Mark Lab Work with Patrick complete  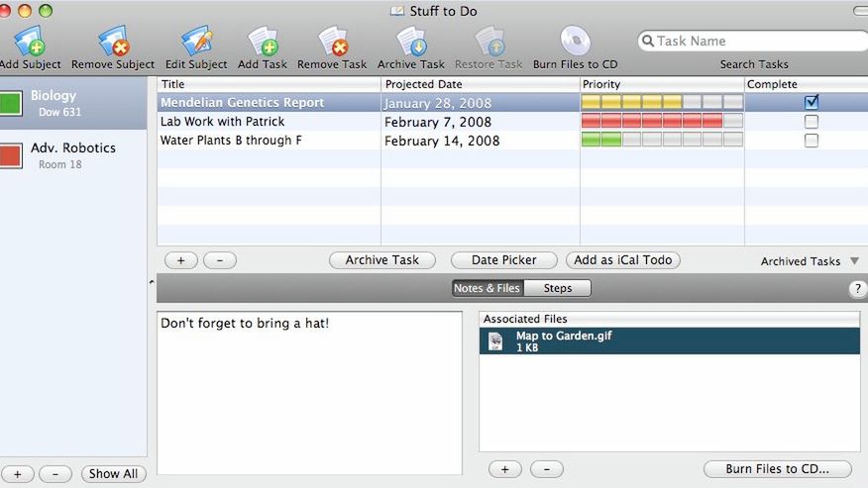(x=812, y=121)
